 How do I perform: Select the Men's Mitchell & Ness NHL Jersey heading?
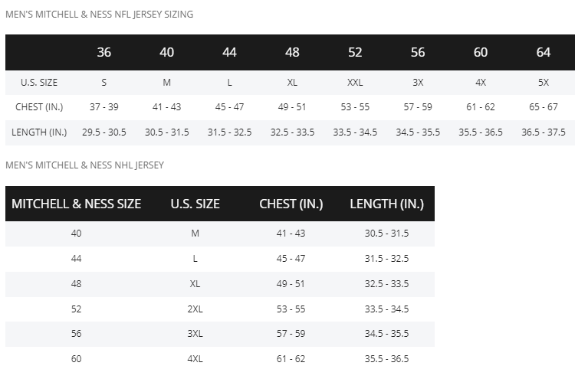[x=85, y=165]
